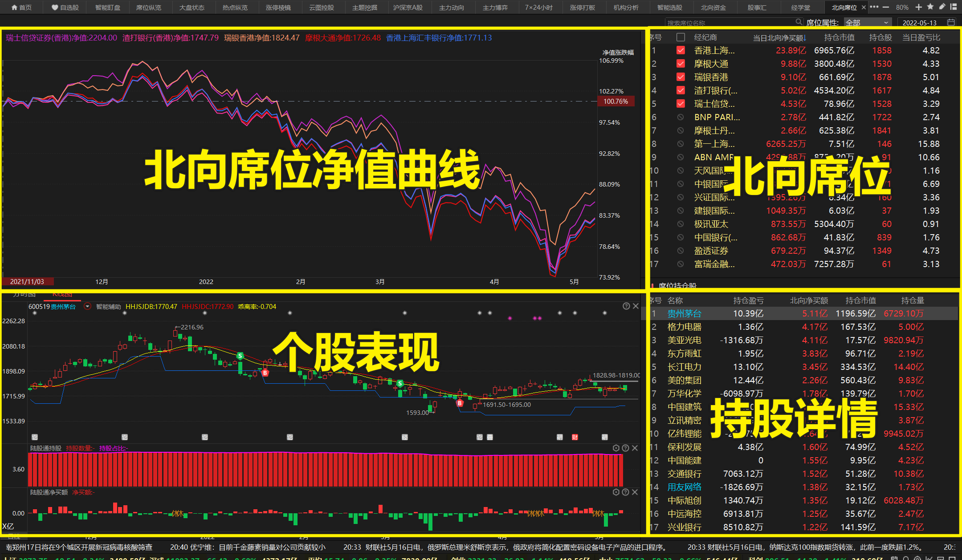The height and width of the screenshot is (560, 962).
Task: Uncheck the 摩根大通 broker checkbox
Action: pos(681,64)
